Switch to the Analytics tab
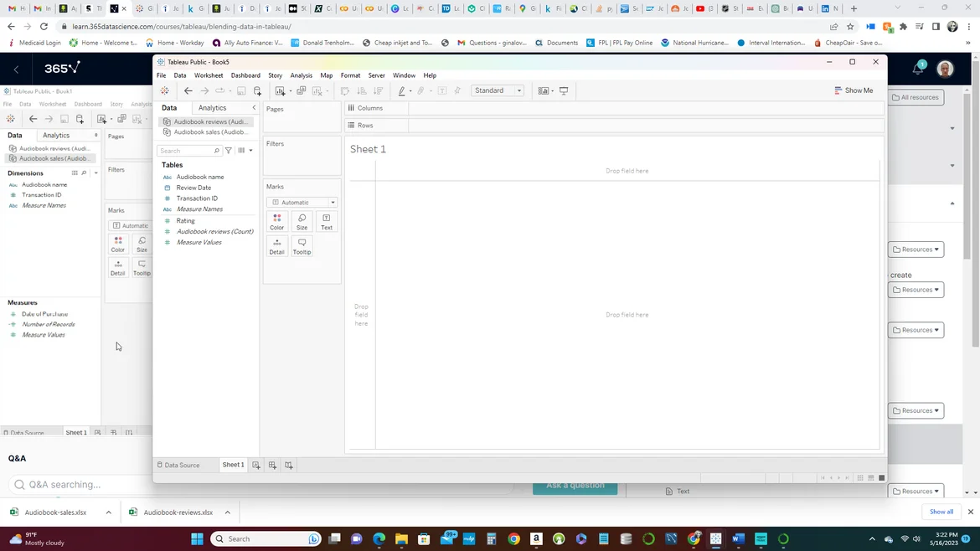980x551 pixels. click(212, 108)
